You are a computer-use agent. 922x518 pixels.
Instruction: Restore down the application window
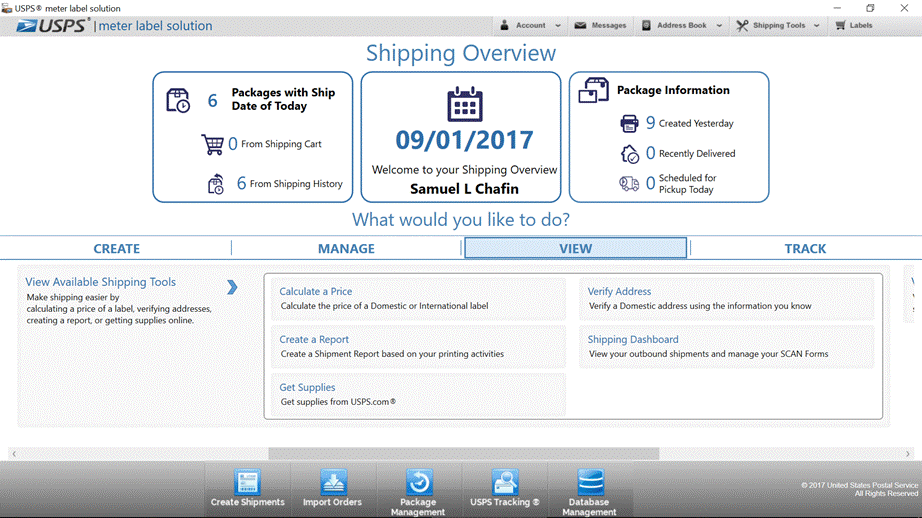click(x=870, y=8)
